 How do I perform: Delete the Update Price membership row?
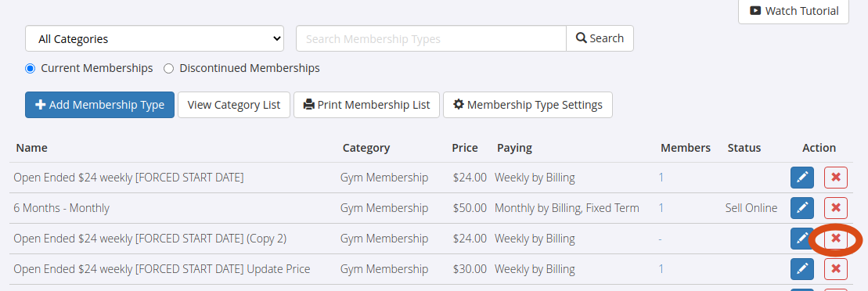point(836,269)
